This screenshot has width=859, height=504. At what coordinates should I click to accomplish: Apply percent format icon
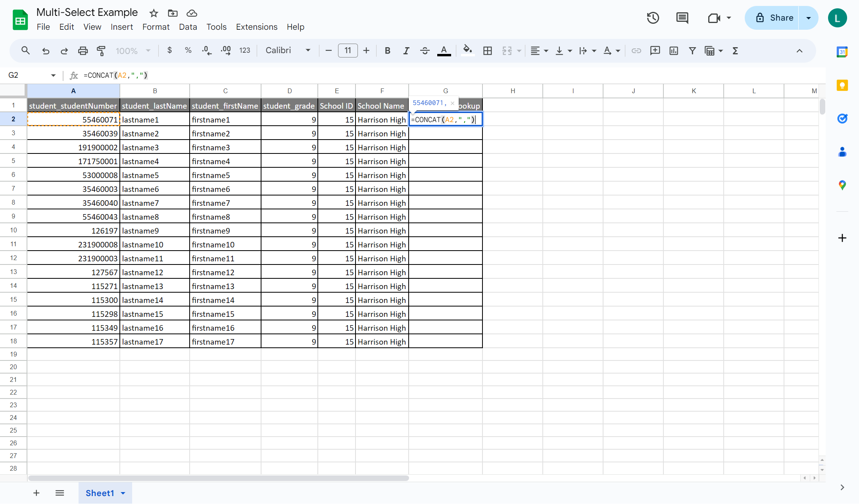tap(188, 50)
